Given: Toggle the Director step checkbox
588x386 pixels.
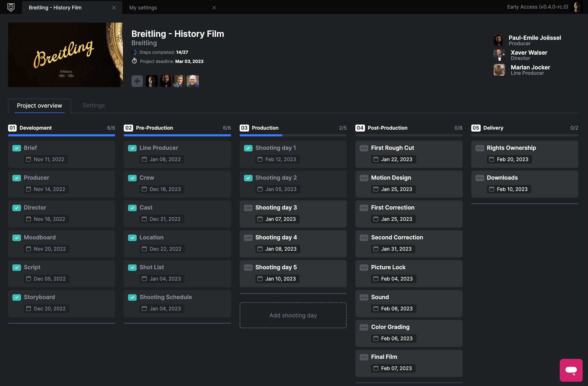Looking at the screenshot, I should [x=17, y=208].
